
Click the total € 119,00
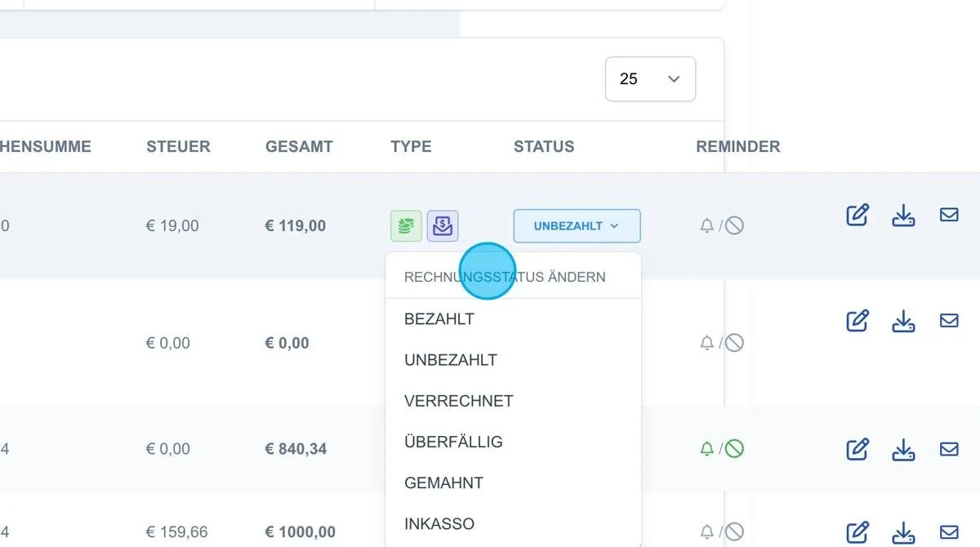pos(296,226)
